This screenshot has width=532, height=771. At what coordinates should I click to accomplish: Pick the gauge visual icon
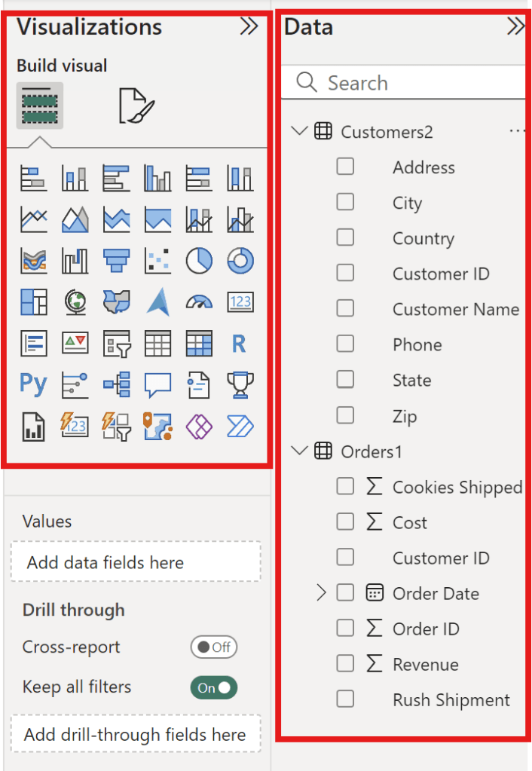pos(199,302)
